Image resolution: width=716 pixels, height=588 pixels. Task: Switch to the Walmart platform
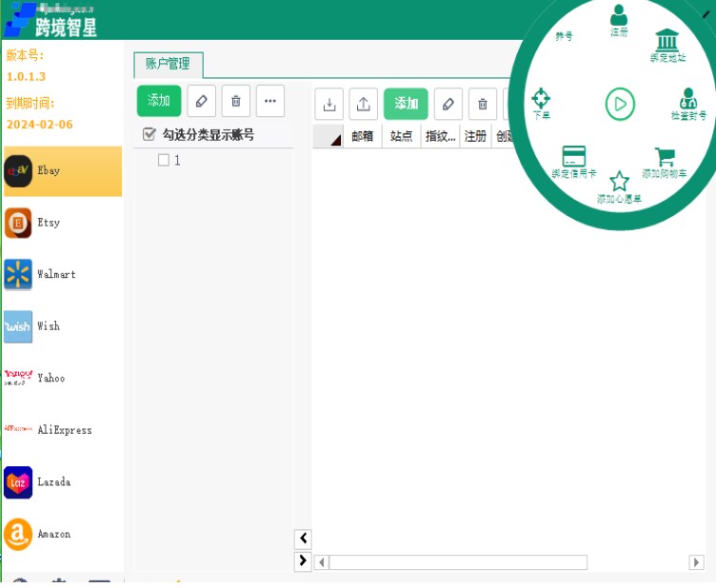click(63, 275)
